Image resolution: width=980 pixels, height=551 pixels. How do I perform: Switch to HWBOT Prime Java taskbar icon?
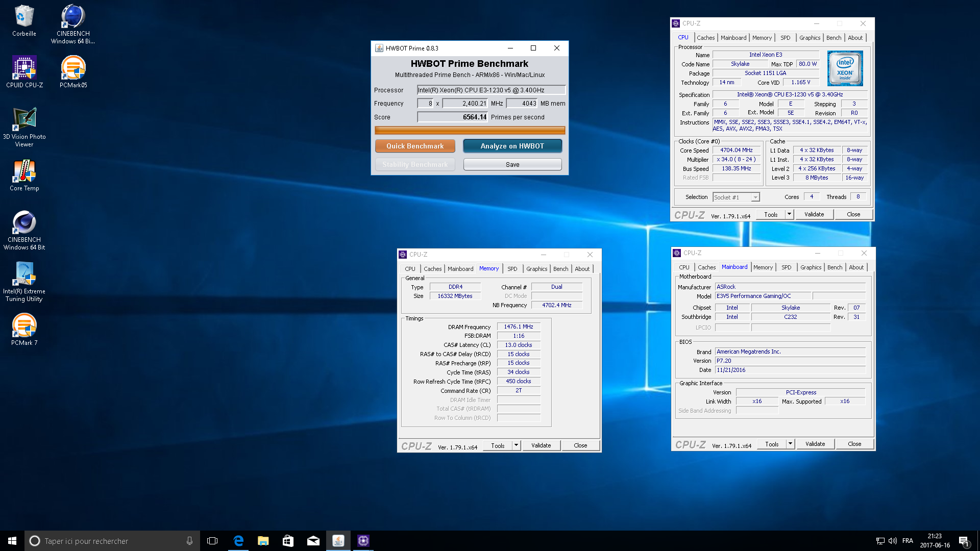(338, 541)
